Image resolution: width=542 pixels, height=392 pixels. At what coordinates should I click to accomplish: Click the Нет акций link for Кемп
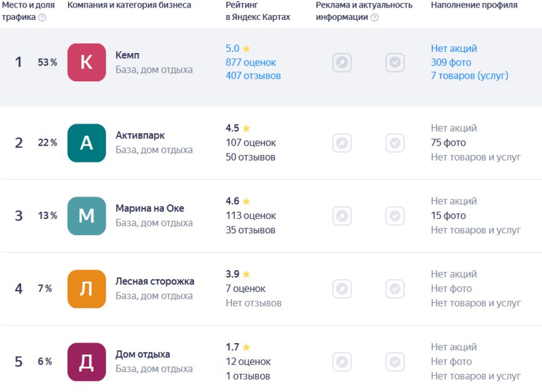pos(453,48)
